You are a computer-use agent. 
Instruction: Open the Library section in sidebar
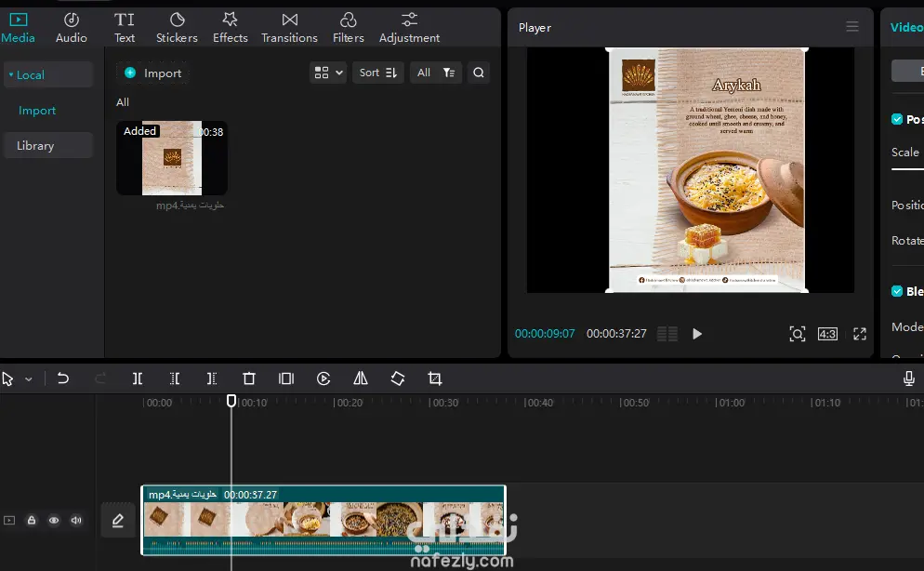35,145
